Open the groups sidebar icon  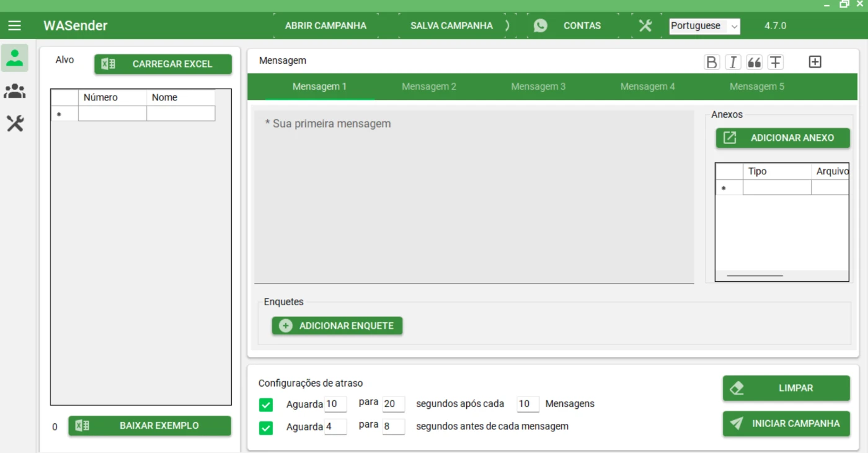(14, 92)
